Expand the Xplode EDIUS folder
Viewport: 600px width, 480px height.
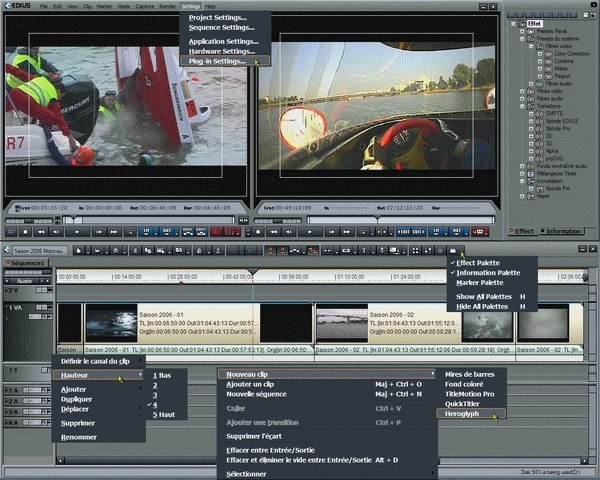click(x=531, y=121)
